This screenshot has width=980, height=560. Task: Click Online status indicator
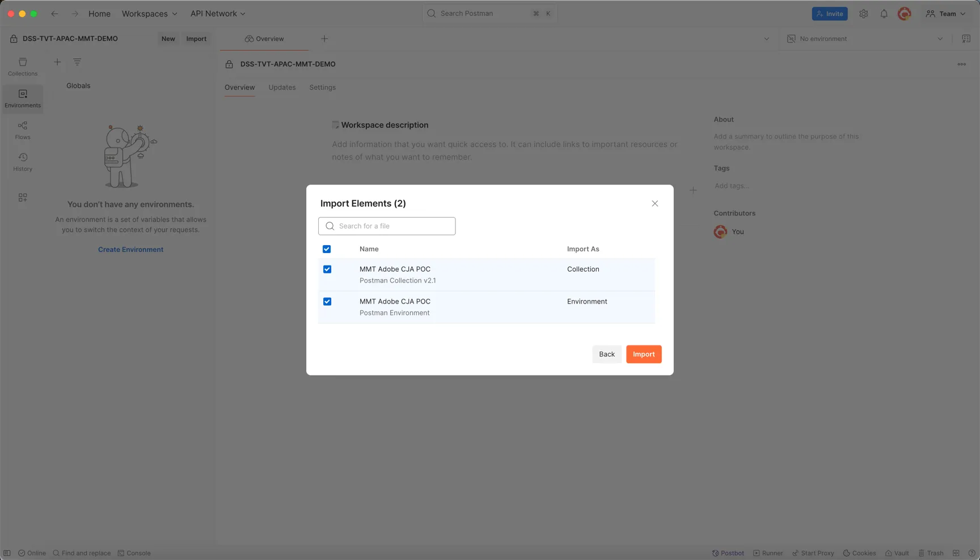[32, 553]
